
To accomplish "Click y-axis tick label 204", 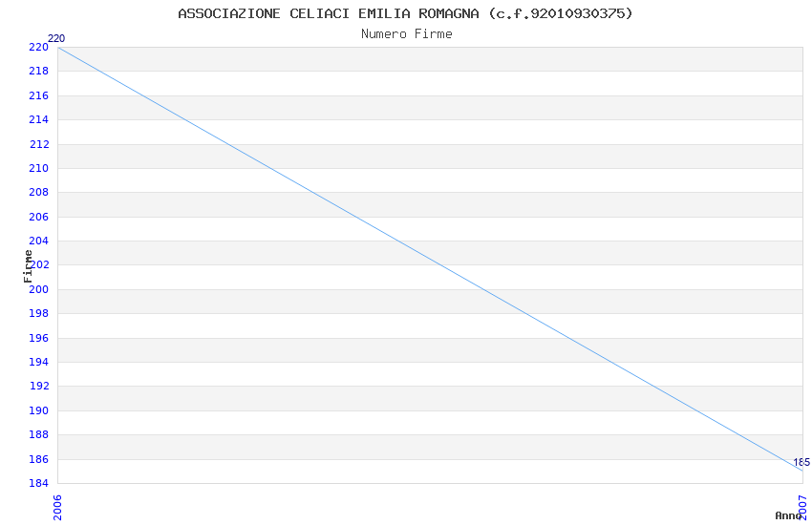I will pyautogui.click(x=38, y=241).
